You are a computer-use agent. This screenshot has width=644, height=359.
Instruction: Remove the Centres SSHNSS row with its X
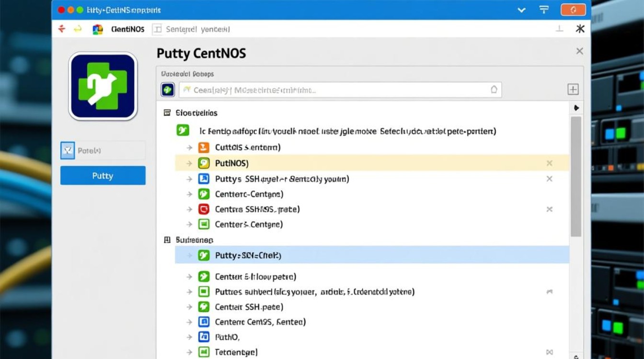pos(550,209)
